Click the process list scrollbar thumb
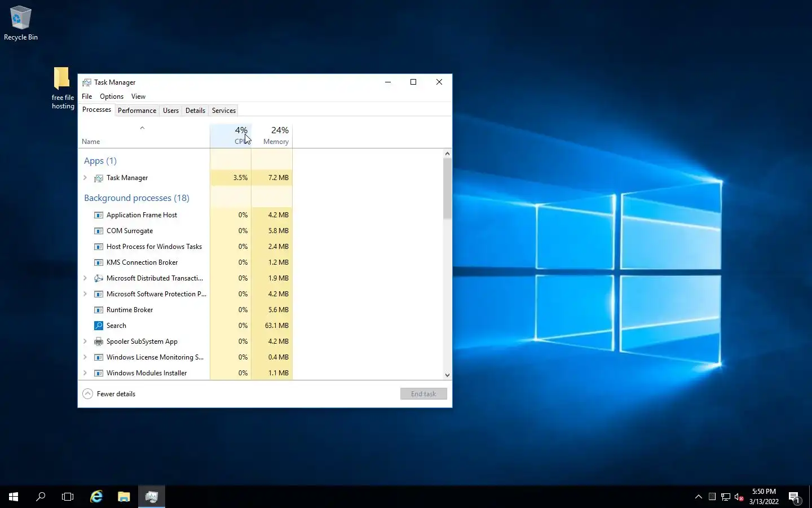 (447, 189)
